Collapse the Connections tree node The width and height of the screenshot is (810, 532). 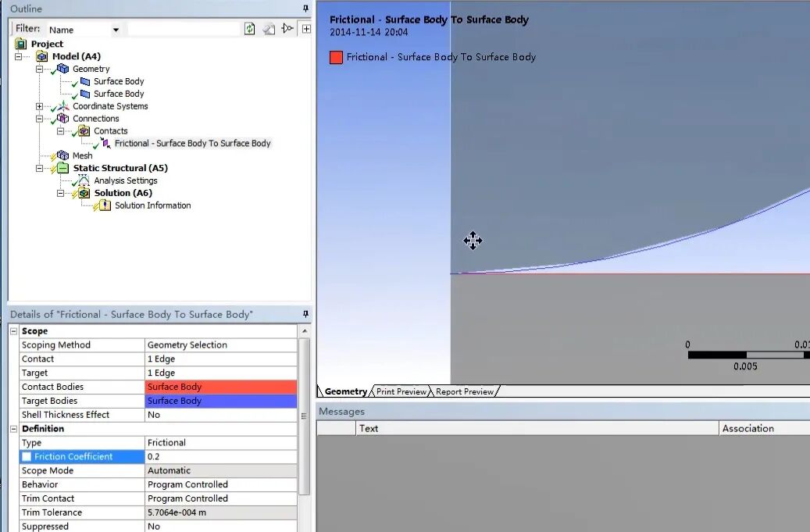(39, 118)
